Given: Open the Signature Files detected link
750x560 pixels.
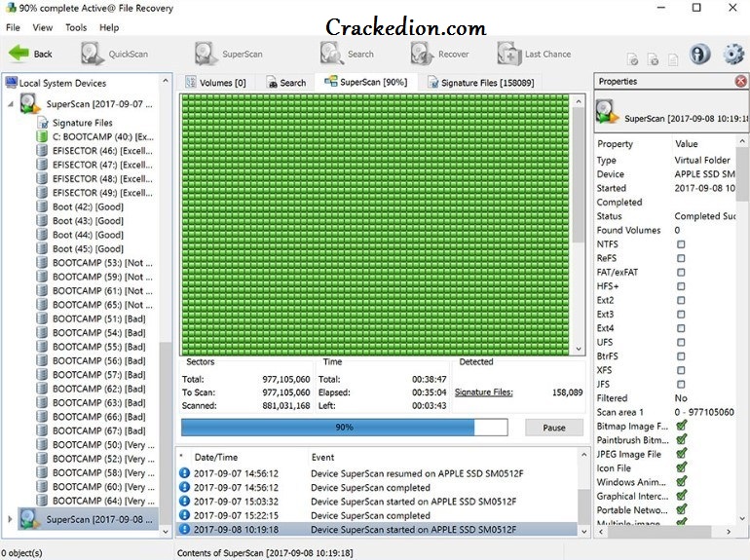Looking at the screenshot, I should [x=483, y=392].
